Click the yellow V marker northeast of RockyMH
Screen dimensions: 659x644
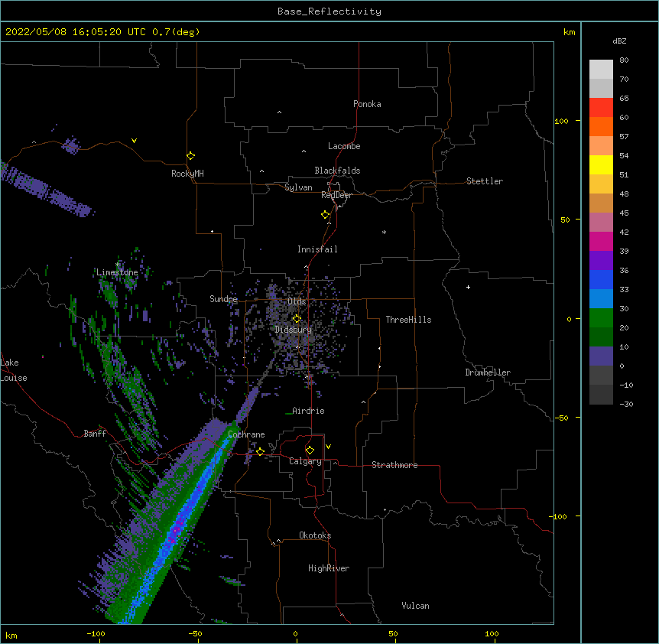(x=134, y=141)
